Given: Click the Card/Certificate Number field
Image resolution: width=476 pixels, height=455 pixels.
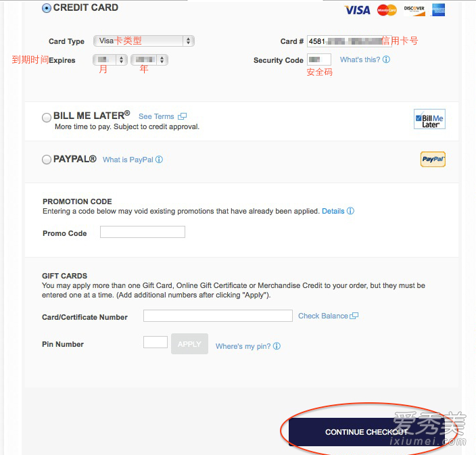Looking at the screenshot, I should pos(218,316).
